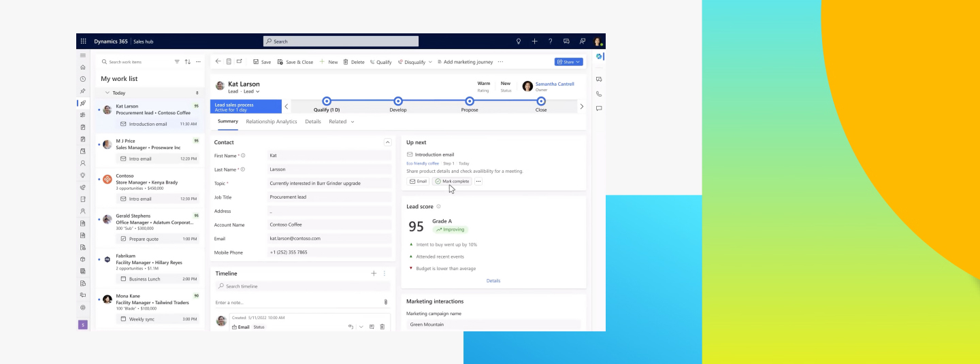Collapse the Today group in work list

point(107,93)
